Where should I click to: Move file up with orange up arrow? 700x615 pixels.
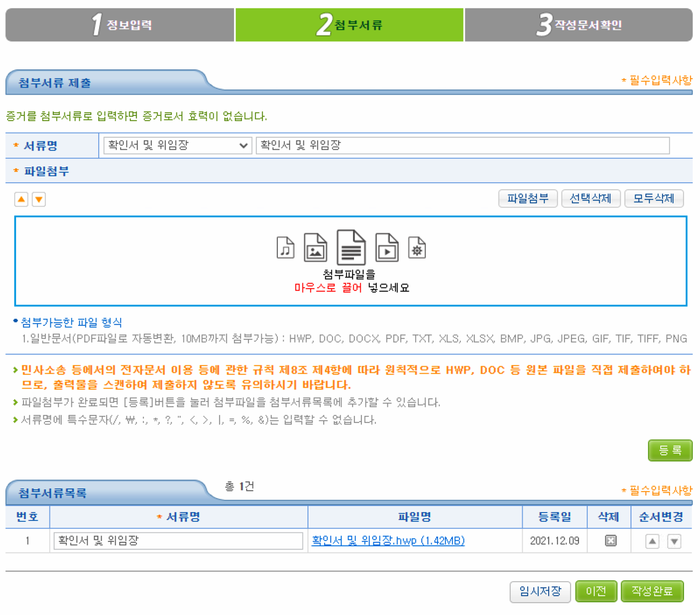pos(21,199)
